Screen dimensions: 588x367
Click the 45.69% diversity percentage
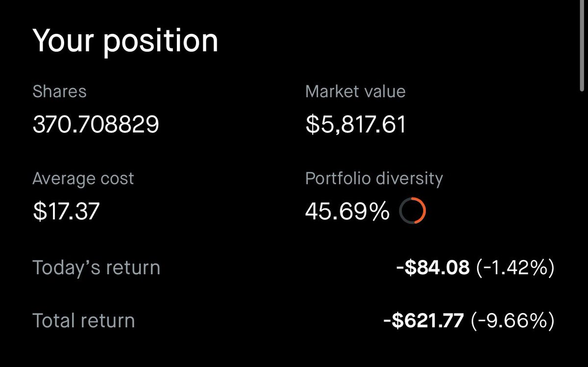347,212
